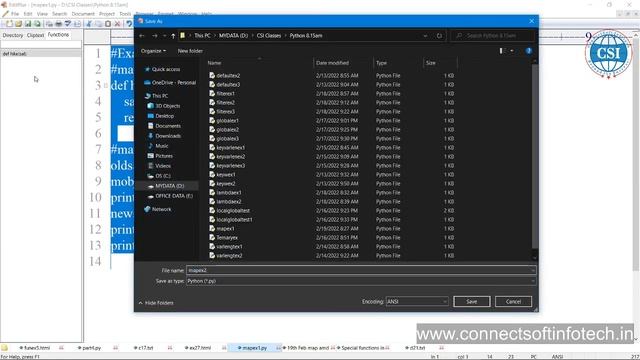
Task: Go forward using the dialog's right arrow
Action: (x=154, y=36)
